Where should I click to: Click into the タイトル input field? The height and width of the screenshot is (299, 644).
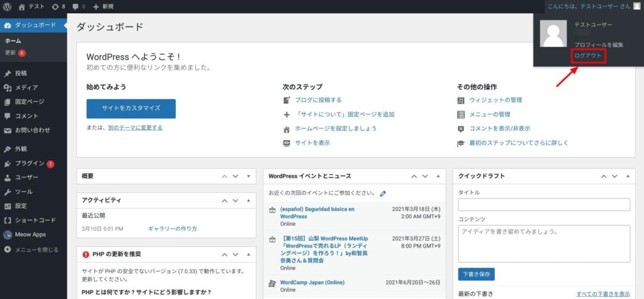[x=544, y=205]
